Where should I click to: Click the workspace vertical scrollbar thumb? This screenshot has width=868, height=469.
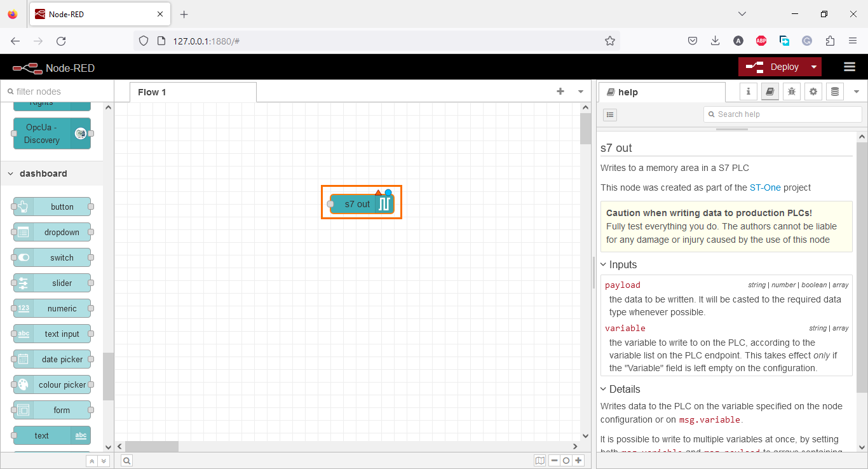[586, 129]
